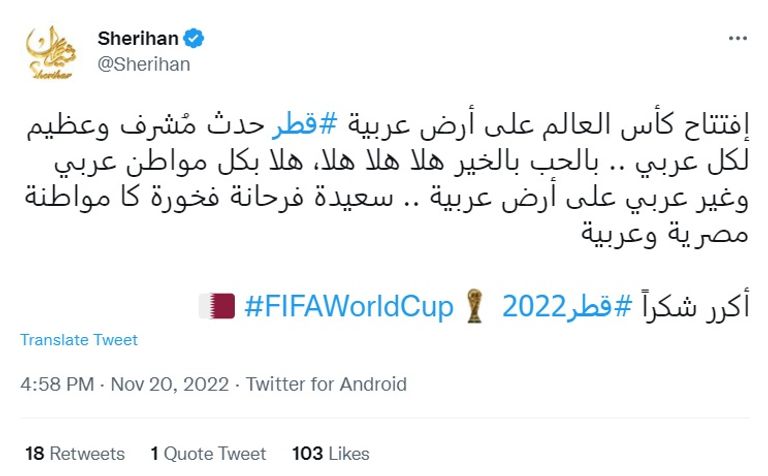Click the World Cup trophy emoji

[475, 306]
